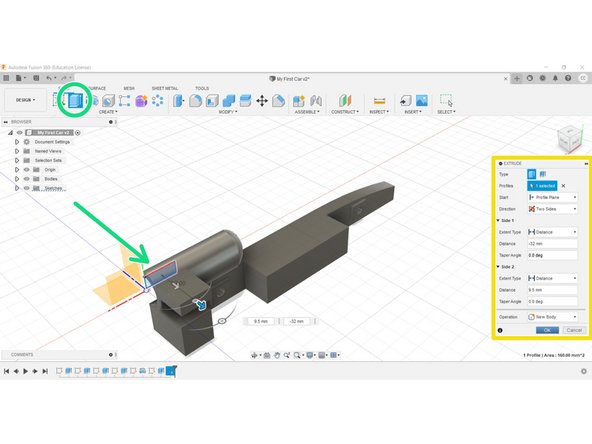
Task: Open the Help question mark icon
Action: pyautogui.click(x=568, y=78)
